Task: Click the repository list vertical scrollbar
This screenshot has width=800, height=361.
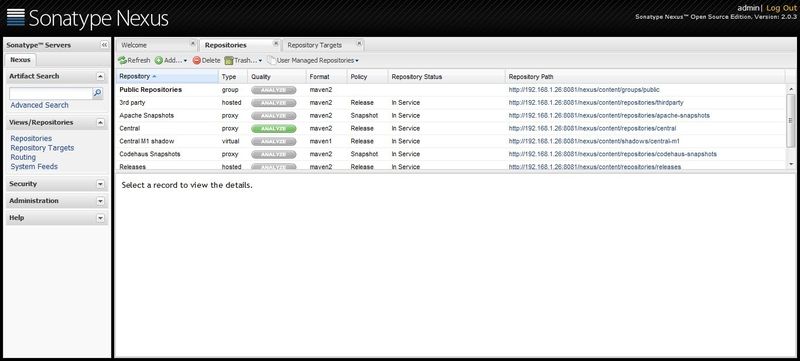Action: pyautogui.click(x=791, y=120)
